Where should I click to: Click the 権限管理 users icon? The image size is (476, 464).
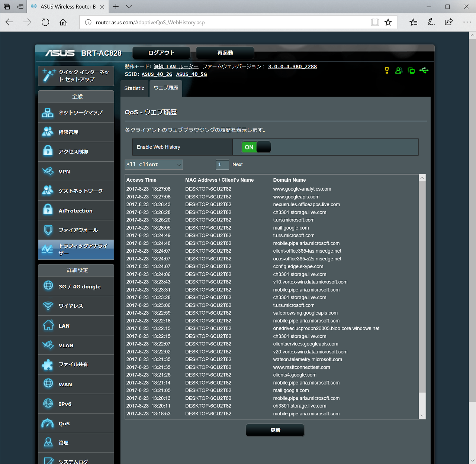point(48,132)
